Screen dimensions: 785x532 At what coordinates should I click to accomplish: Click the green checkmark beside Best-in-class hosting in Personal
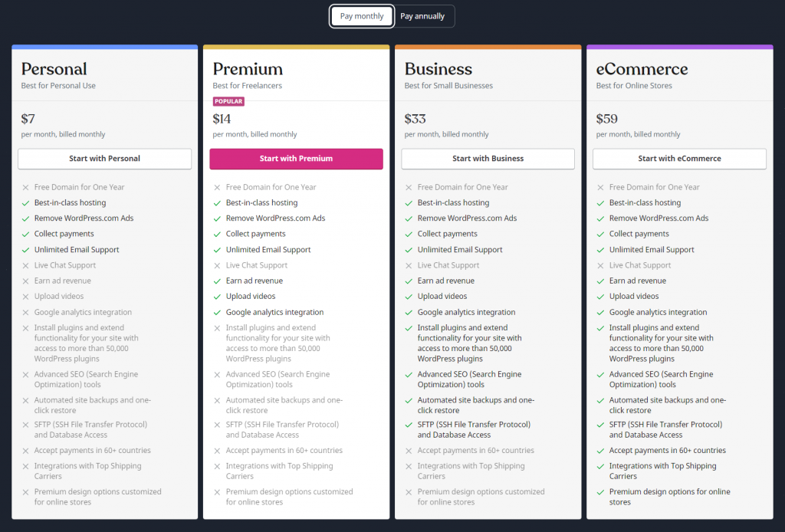[x=25, y=202]
